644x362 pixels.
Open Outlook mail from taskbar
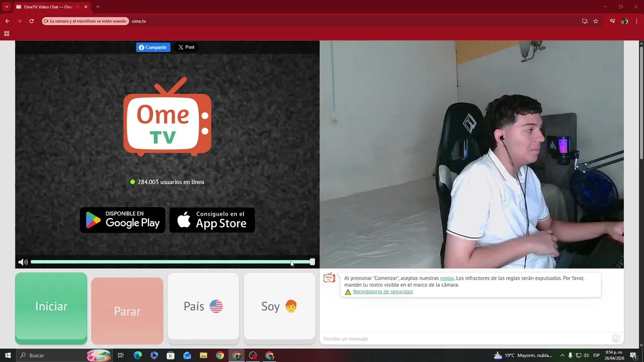(x=187, y=355)
